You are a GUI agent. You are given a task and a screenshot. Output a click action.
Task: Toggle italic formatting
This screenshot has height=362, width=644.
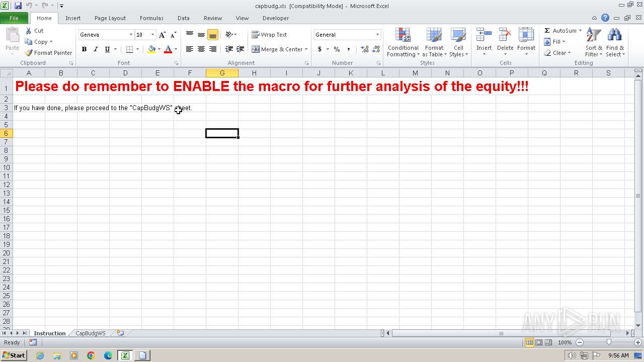(96, 49)
